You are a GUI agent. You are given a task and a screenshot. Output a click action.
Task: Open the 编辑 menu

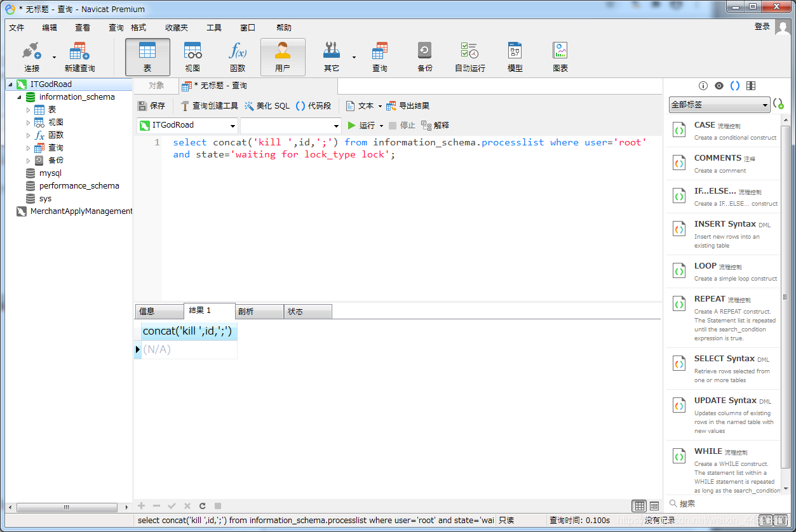[x=50, y=27]
